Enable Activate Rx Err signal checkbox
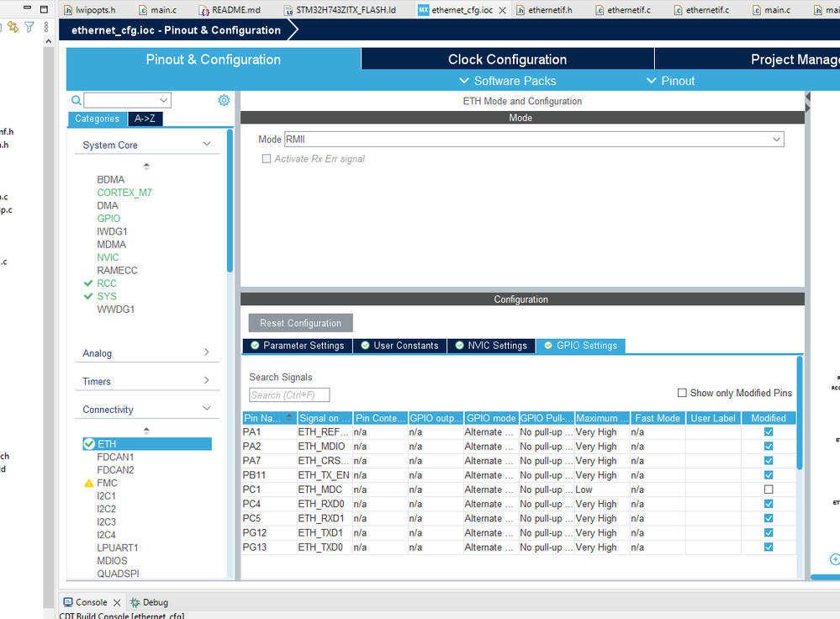This screenshot has height=619, width=840. 267,159
